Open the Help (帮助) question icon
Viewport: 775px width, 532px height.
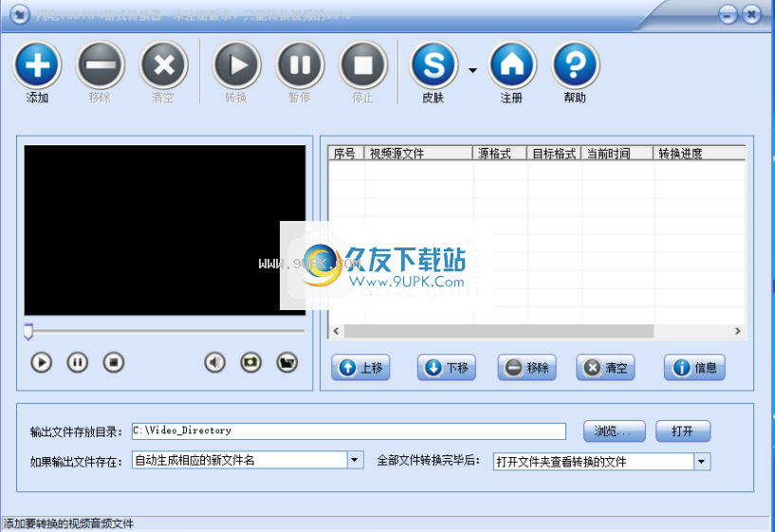575,65
